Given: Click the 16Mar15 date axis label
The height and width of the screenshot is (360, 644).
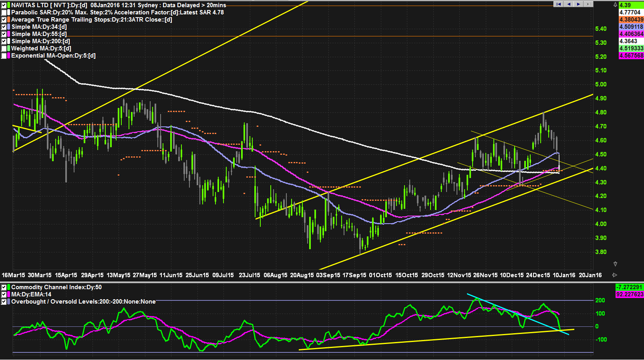Looking at the screenshot, I should pos(13,275).
